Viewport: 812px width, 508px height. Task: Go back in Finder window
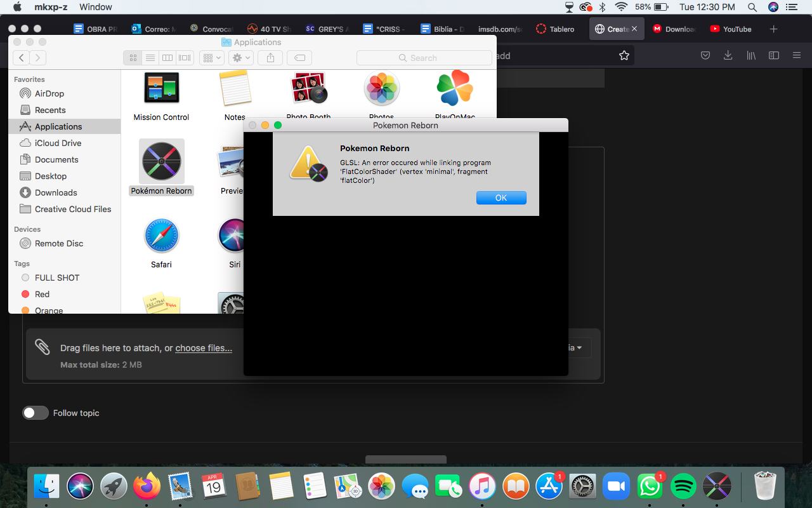click(21, 58)
